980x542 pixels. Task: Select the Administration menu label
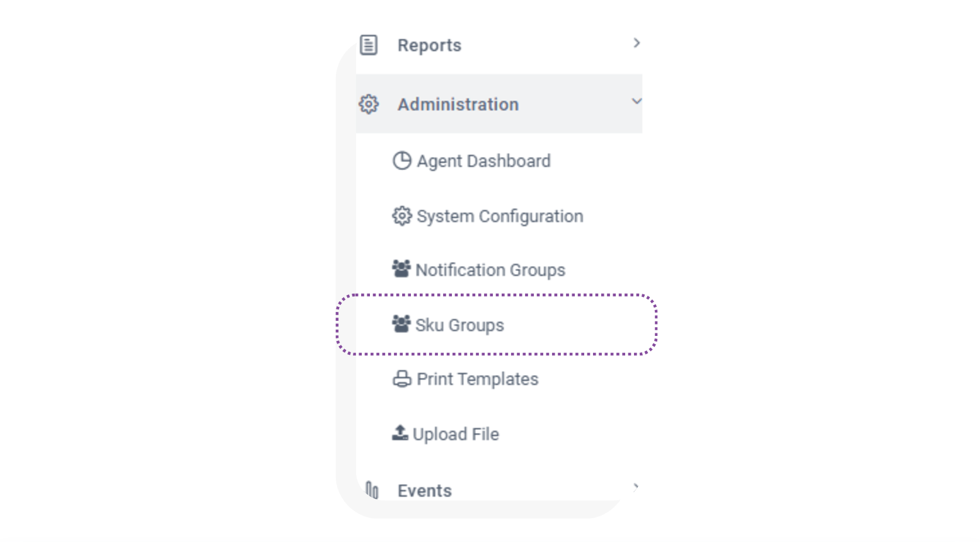click(x=458, y=105)
